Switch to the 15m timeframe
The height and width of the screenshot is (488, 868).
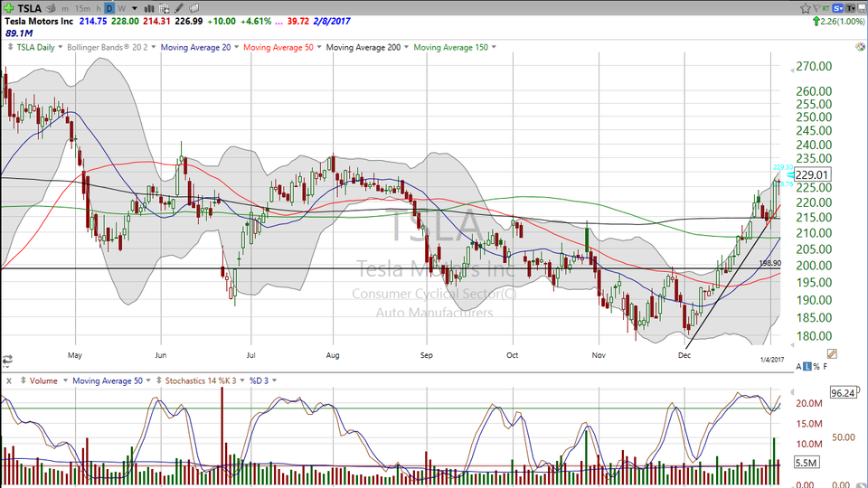point(82,8)
